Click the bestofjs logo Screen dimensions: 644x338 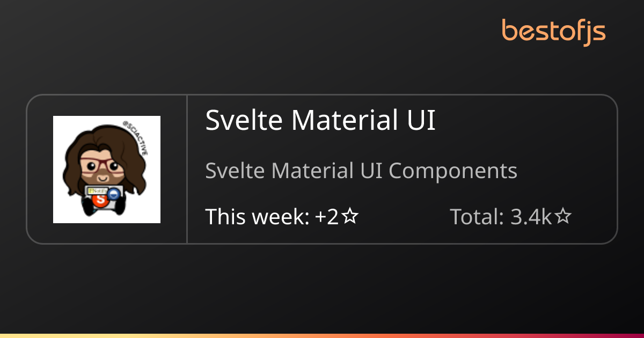pos(553,32)
